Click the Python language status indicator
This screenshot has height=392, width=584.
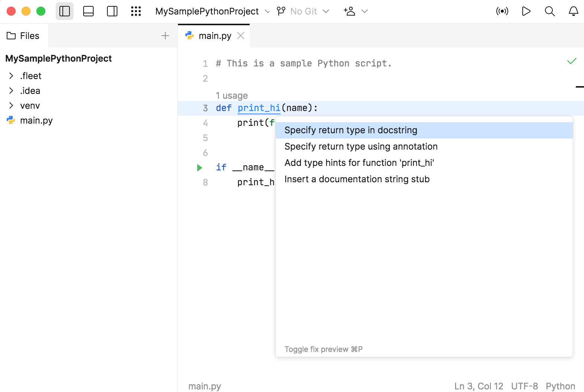coord(560,386)
